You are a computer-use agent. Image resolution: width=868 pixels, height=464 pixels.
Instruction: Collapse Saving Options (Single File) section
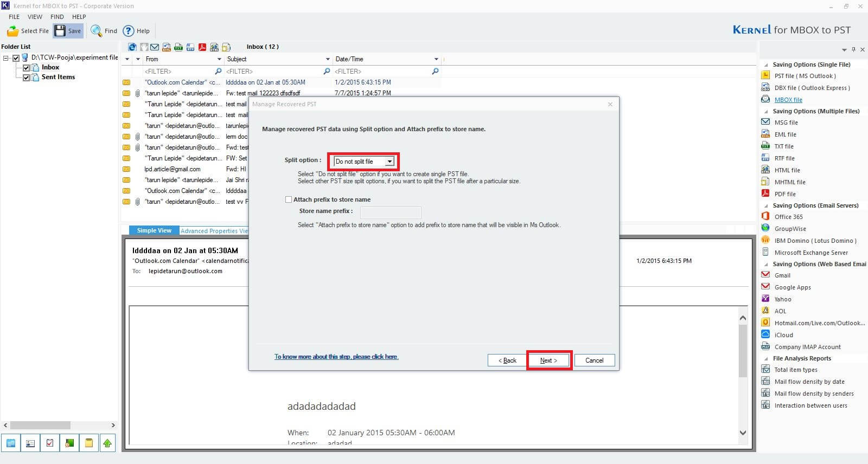pos(766,65)
